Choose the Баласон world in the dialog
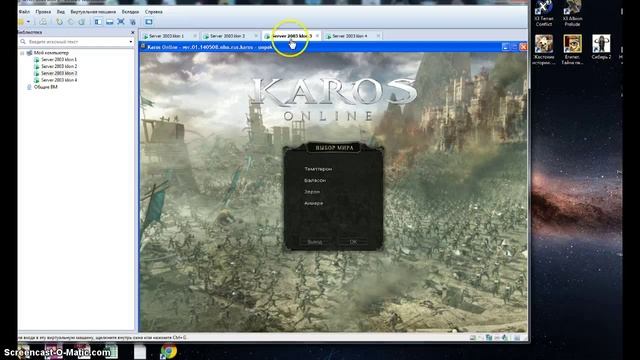Screen dimensions: 640x360 pyautogui.click(x=315, y=180)
